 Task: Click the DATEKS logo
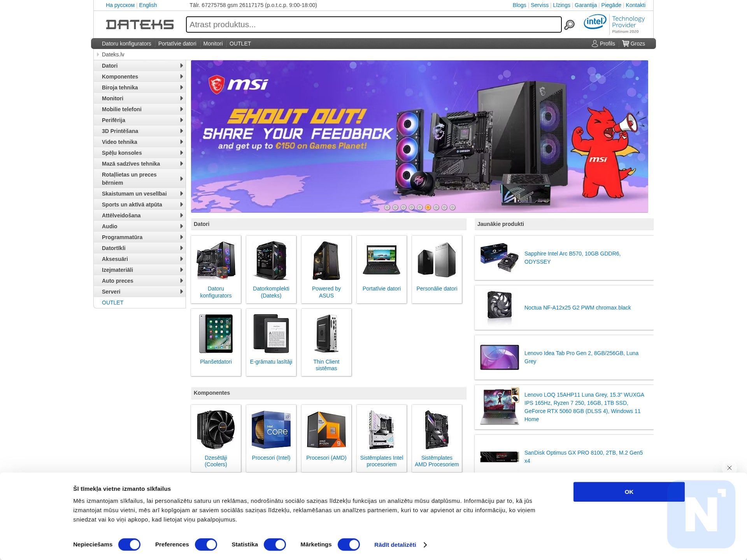(x=140, y=24)
